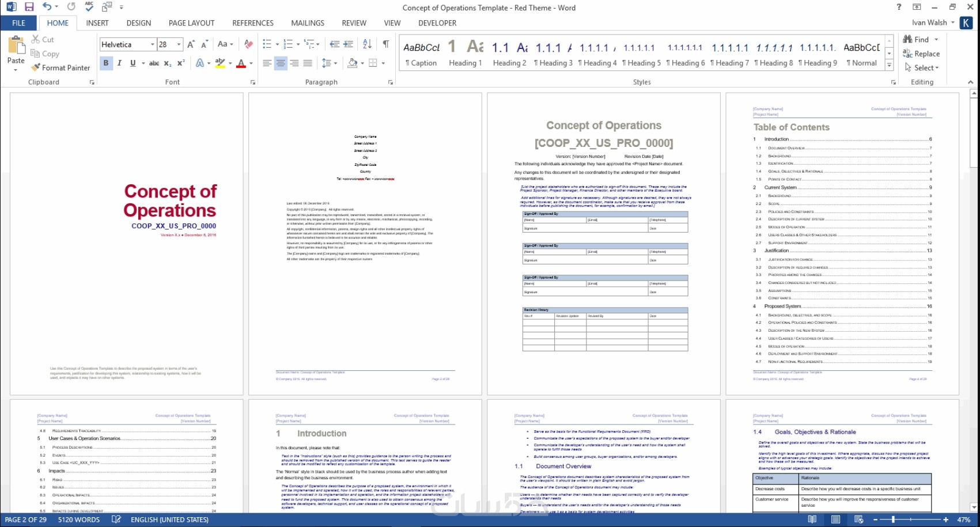Click the Replace button

921,54
